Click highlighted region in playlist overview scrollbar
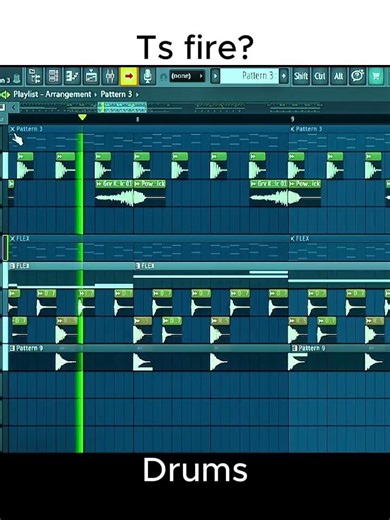 tap(122, 107)
